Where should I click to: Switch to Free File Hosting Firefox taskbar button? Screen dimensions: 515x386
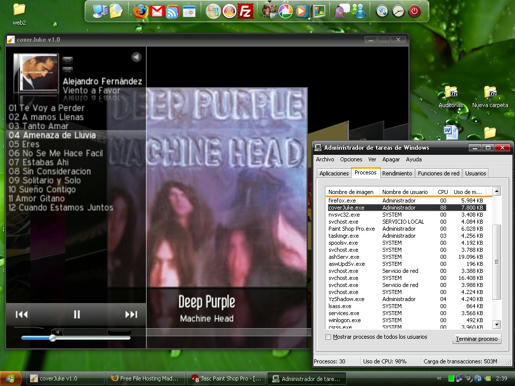pos(146,379)
